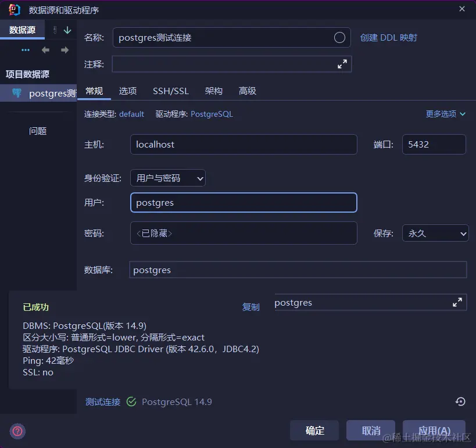The height and width of the screenshot is (448, 476).
Task: Expand the postgres output field via diagonal arrows
Action: click(457, 302)
